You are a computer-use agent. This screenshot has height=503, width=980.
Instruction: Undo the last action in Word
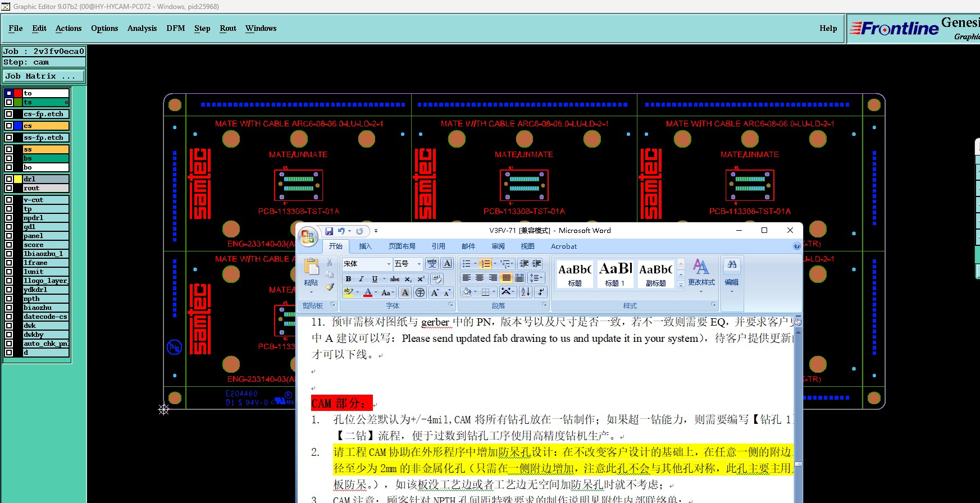point(341,231)
